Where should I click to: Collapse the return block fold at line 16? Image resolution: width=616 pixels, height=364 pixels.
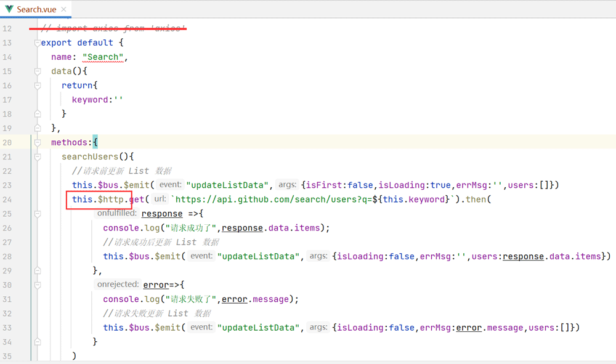(38, 85)
